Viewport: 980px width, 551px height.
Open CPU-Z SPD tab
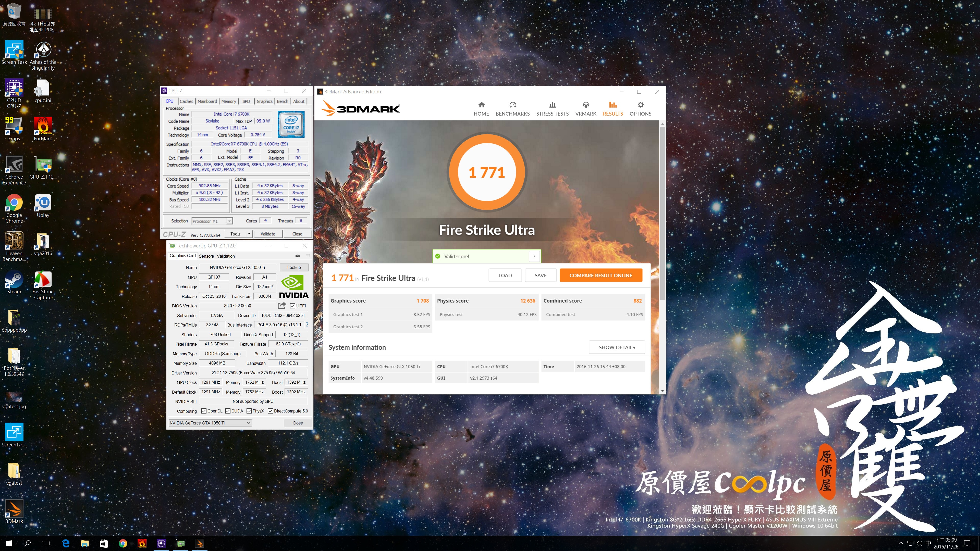246,102
